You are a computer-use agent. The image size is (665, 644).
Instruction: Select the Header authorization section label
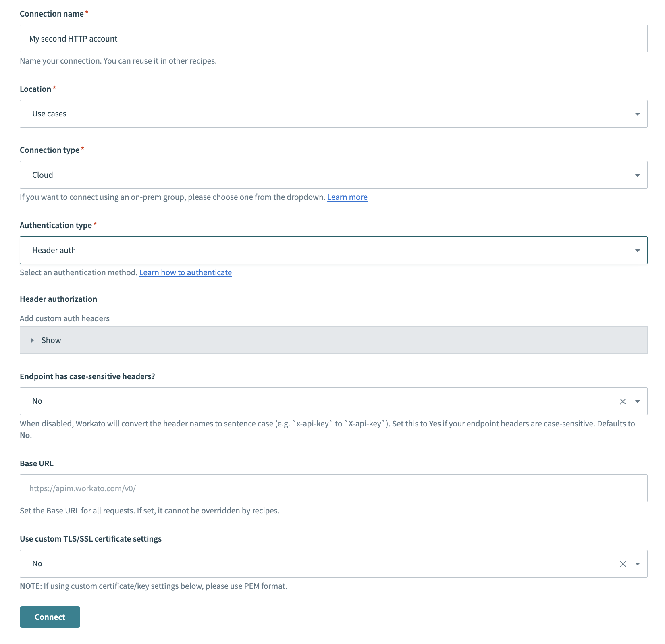[58, 299]
